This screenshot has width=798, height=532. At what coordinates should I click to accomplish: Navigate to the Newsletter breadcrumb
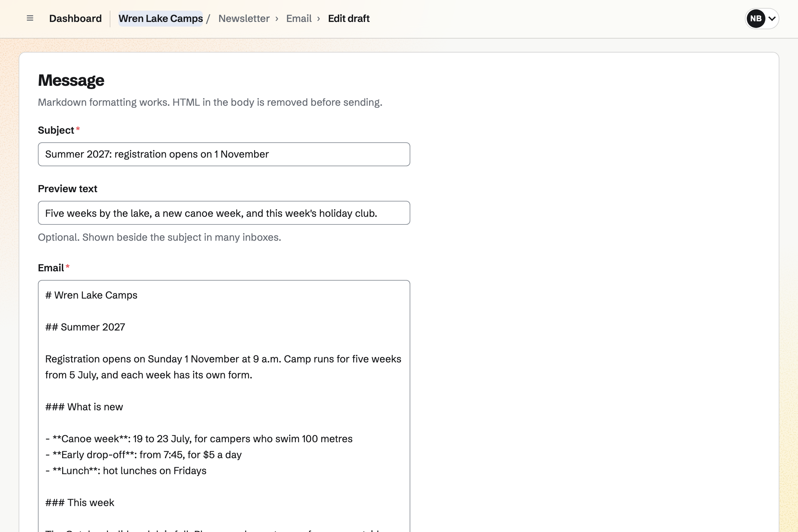[244, 18]
